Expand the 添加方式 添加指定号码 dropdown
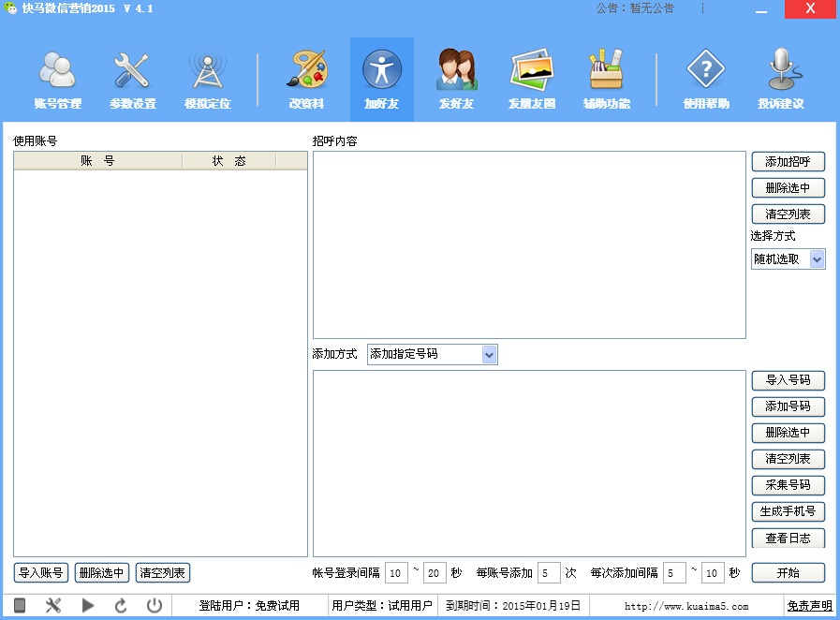 (489, 354)
